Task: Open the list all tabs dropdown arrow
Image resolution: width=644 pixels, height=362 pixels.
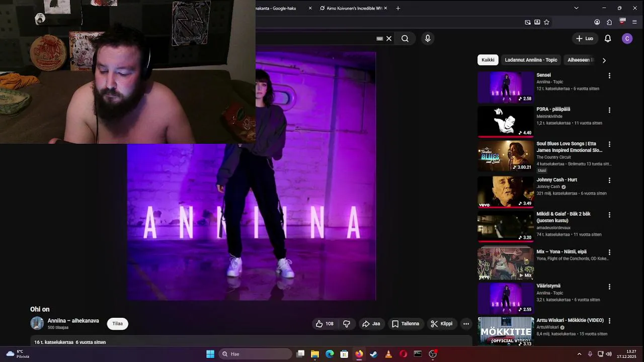Action: pos(576,8)
